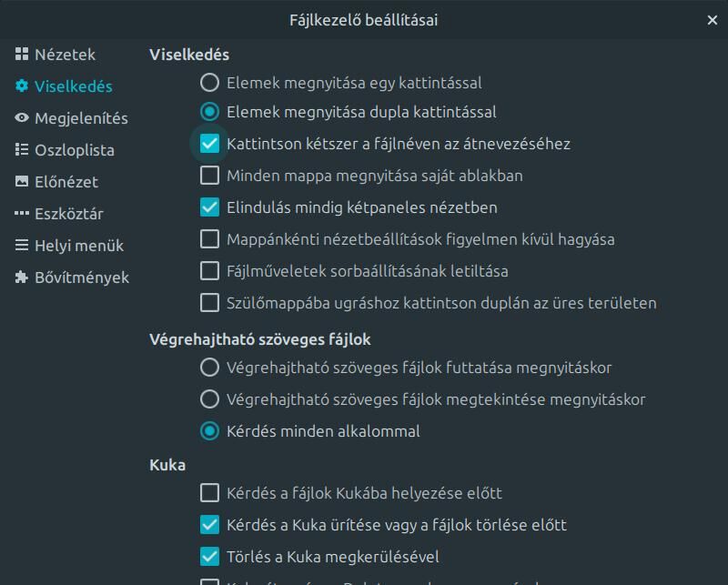Uncheck Törlés a Kuka megkerülésével
This screenshot has width=728, height=585.
click(x=209, y=557)
